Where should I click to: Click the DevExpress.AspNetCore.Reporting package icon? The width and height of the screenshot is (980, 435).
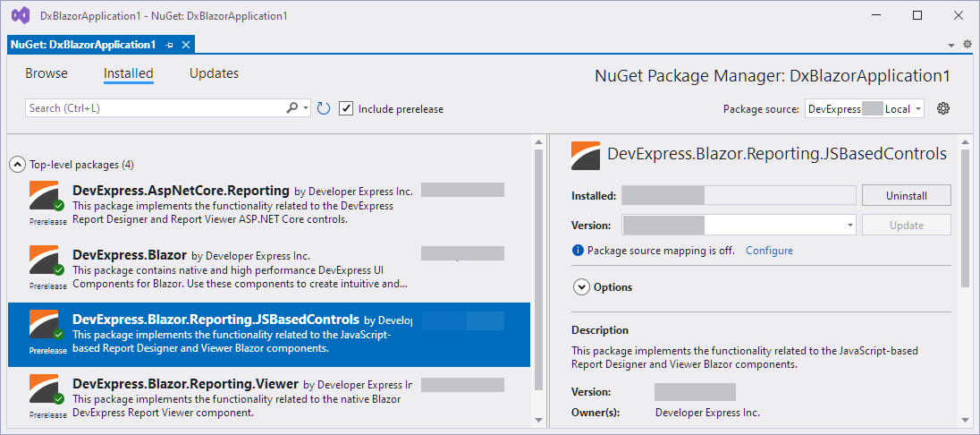(46, 197)
